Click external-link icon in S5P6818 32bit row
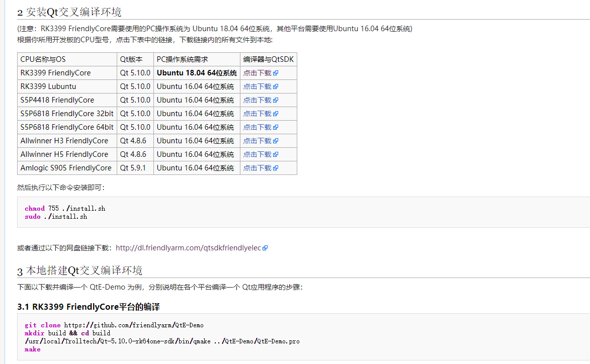This screenshot has height=364, width=590. (276, 114)
